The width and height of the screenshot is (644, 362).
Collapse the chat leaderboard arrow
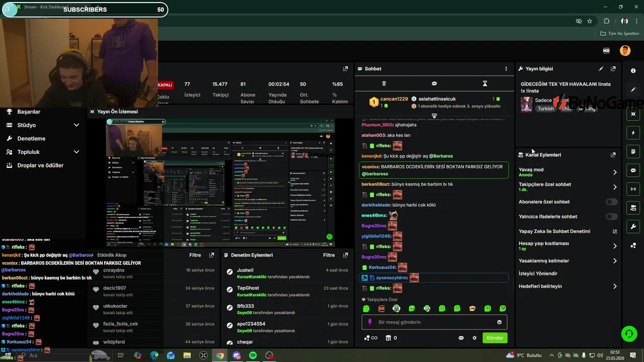click(x=434, y=115)
